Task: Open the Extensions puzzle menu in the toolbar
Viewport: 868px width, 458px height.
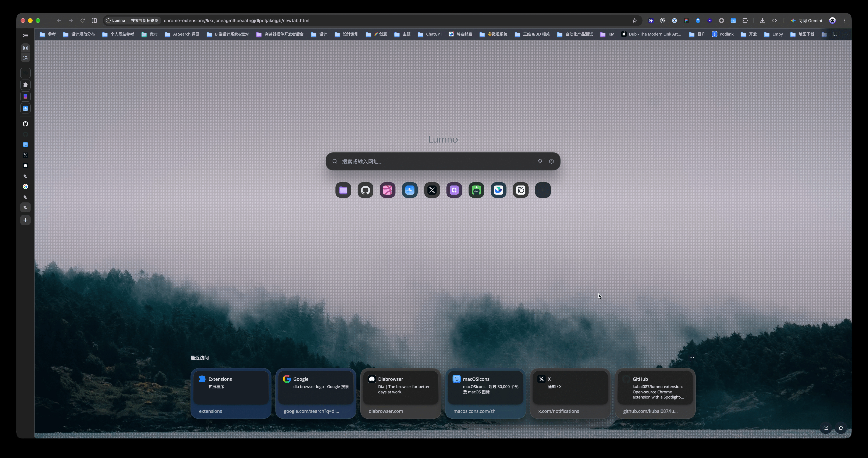Action: [x=745, y=21]
